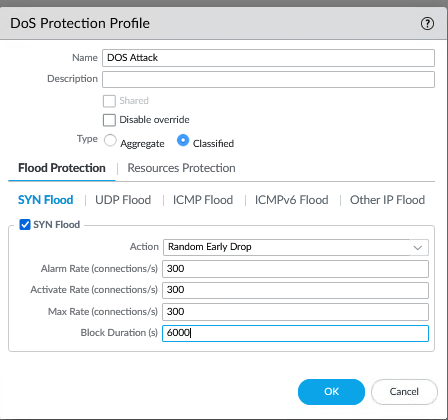This screenshot has height=420, width=448.
Task: Expand the Action dropdown chevron
Action: 418,248
